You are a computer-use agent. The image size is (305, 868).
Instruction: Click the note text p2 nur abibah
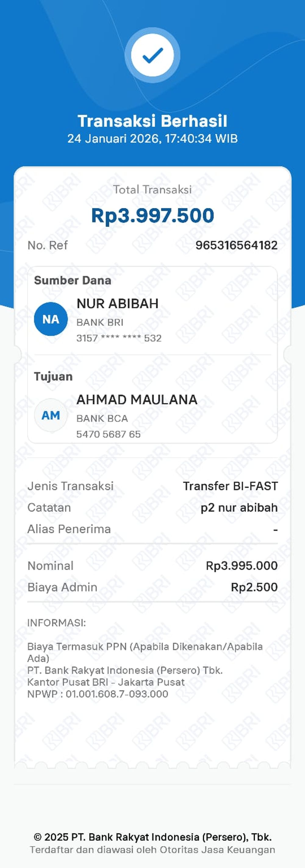[x=239, y=508]
